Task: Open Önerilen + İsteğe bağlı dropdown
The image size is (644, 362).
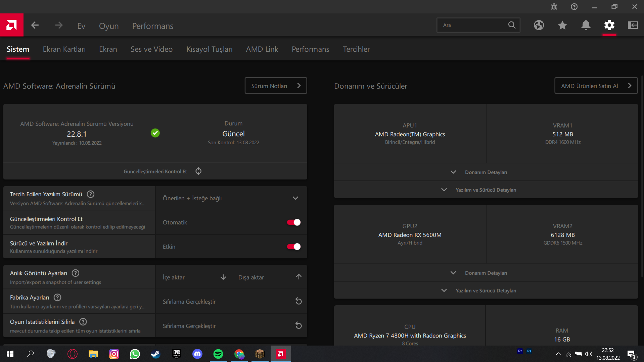Action: (231, 198)
